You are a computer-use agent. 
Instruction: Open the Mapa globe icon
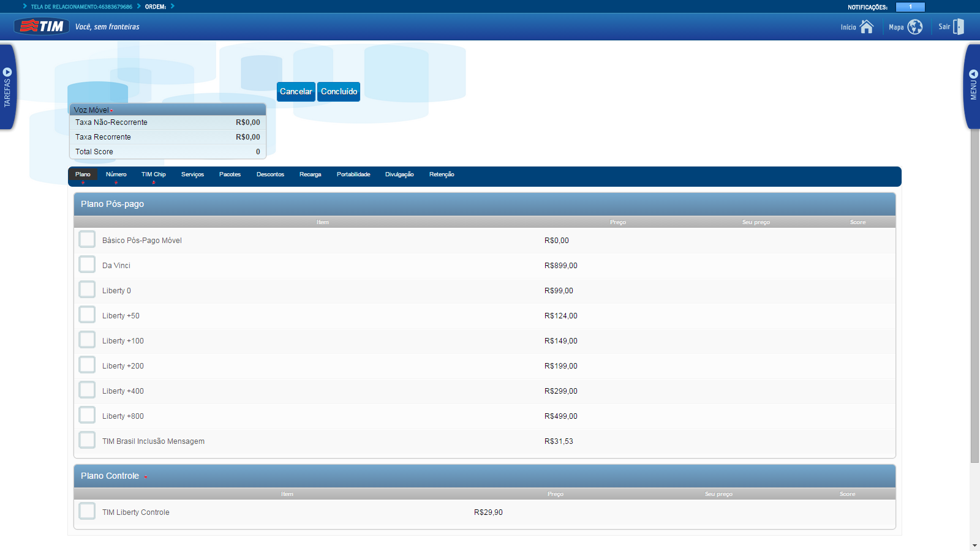[914, 27]
